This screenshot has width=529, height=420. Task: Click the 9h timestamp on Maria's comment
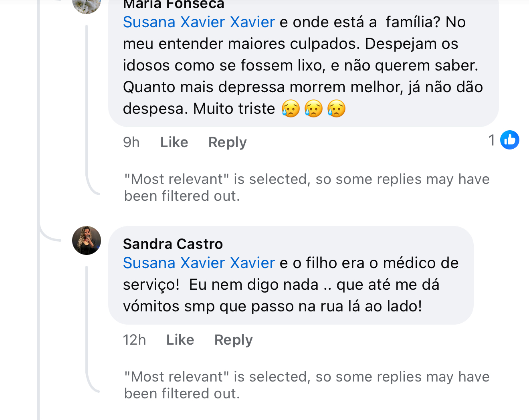pyautogui.click(x=131, y=142)
